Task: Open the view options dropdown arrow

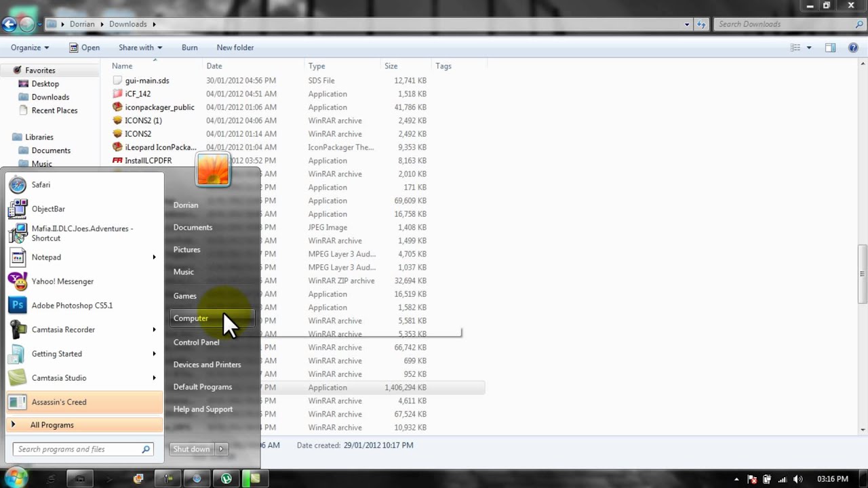Action: [809, 47]
